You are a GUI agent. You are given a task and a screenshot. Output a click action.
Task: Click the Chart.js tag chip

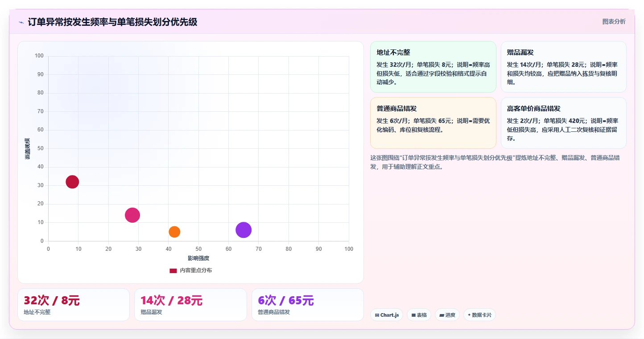pos(387,315)
